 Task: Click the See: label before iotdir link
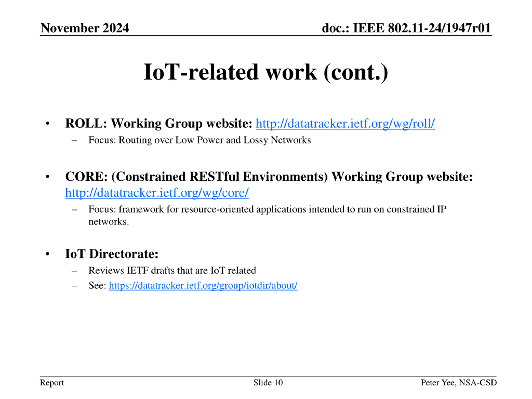tap(97, 286)
